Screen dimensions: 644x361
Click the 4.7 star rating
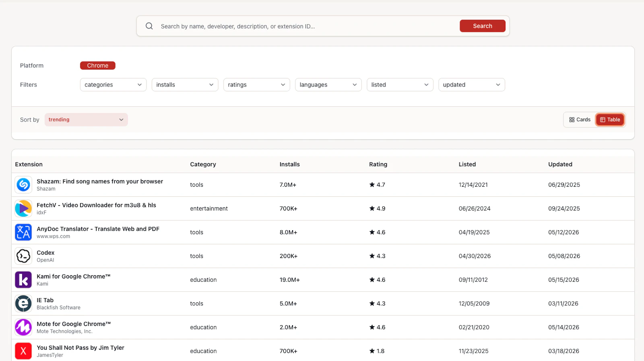pyautogui.click(x=378, y=185)
